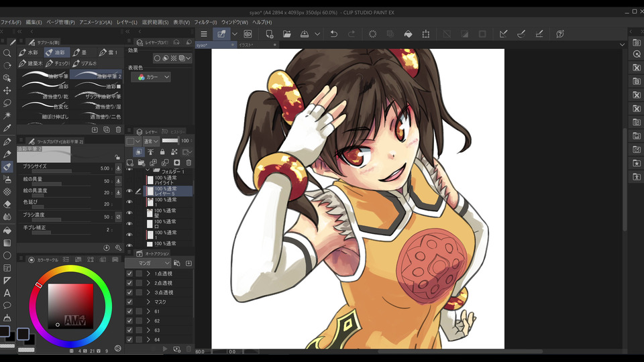The width and height of the screenshot is (644, 362).
Task: Click the Open file folder icon
Action: click(286, 34)
